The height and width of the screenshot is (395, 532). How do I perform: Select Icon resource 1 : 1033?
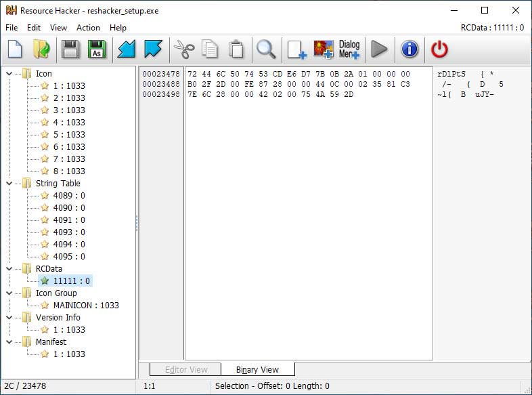[x=69, y=85]
